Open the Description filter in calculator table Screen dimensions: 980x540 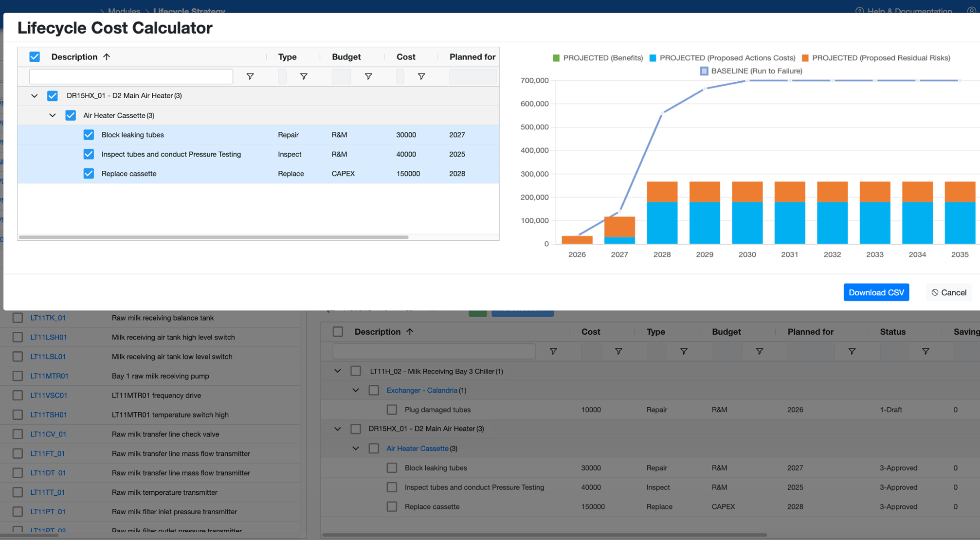click(250, 76)
